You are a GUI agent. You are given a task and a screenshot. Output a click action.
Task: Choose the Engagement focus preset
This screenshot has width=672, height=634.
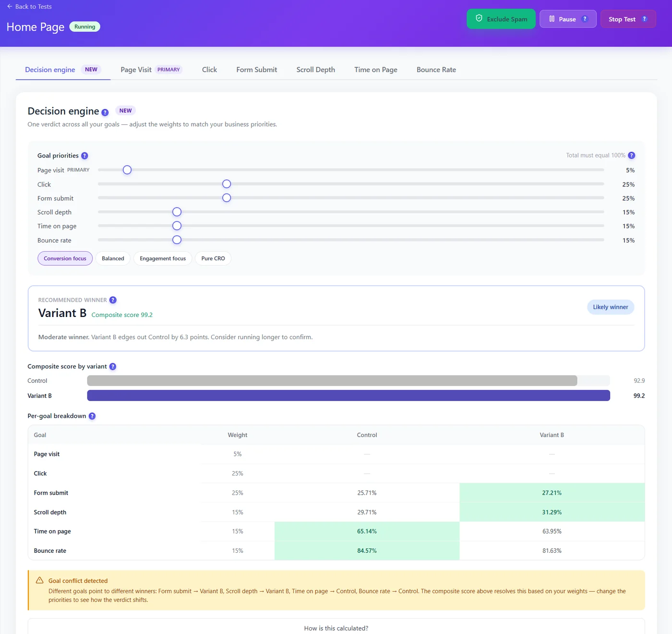point(163,258)
